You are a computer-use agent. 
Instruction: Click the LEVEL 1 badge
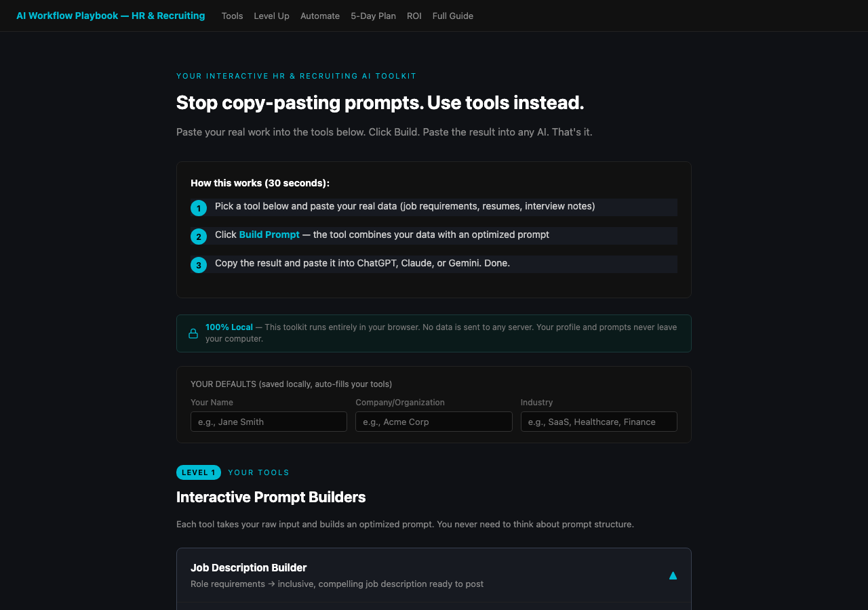point(199,472)
